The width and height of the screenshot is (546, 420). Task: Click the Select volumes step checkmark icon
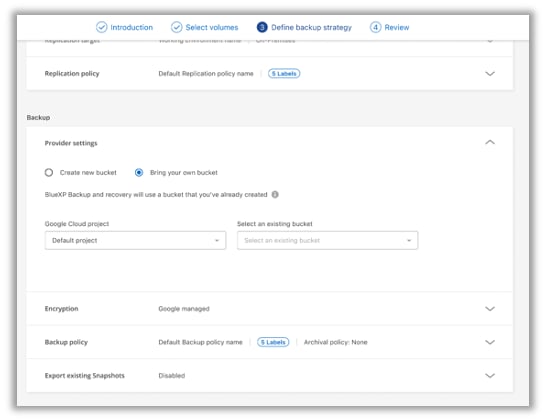[x=177, y=27]
